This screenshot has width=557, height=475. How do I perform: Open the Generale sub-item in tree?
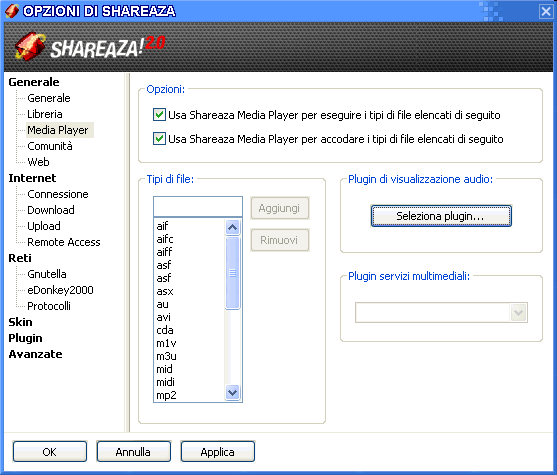tap(49, 98)
